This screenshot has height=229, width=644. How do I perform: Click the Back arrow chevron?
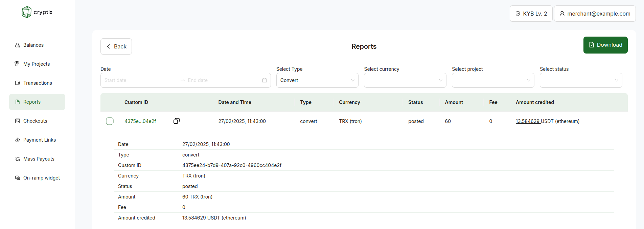(109, 46)
